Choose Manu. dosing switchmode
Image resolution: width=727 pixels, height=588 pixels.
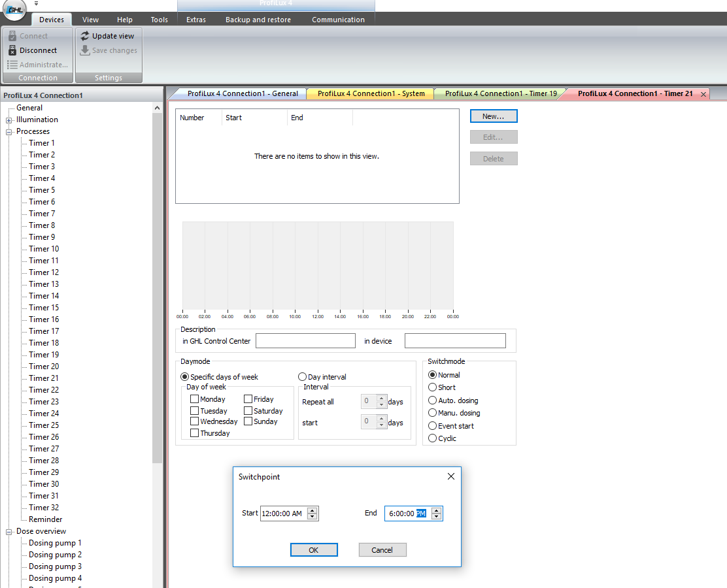click(432, 413)
